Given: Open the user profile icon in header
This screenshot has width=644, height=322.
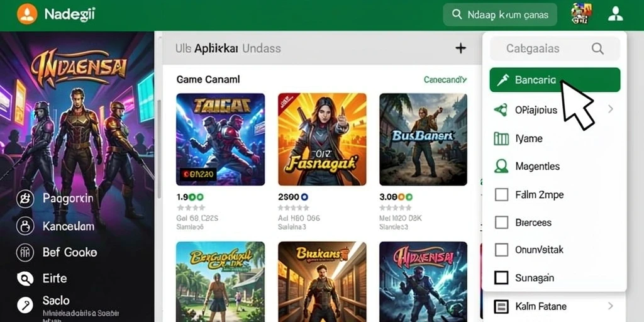Looking at the screenshot, I should tap(615, 14).
